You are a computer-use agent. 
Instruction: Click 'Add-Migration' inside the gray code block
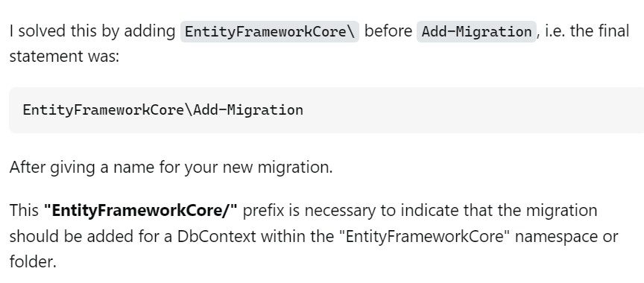click(x=248, y=110)
